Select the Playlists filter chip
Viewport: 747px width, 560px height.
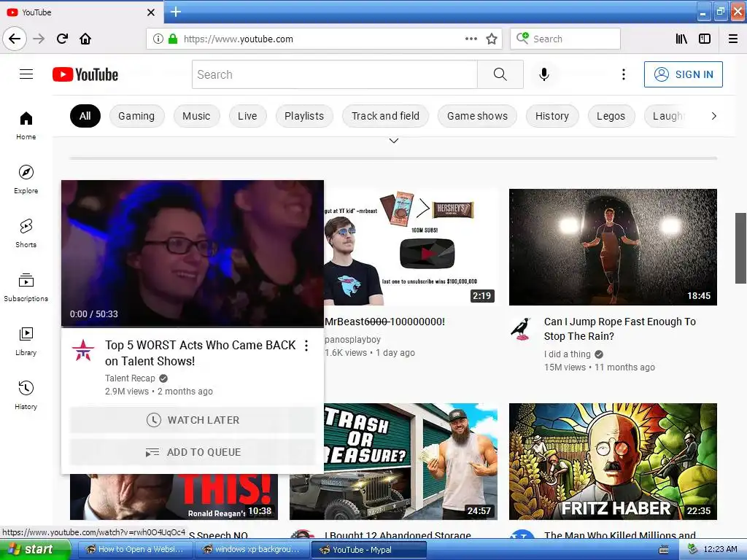[x=304, y=116]
